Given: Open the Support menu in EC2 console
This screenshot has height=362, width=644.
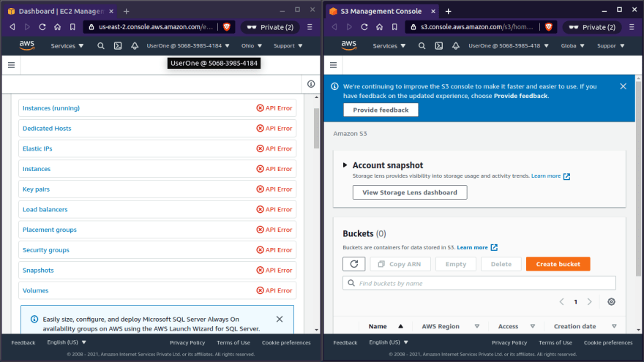Looking at the screenshot, I should [288, 46].
